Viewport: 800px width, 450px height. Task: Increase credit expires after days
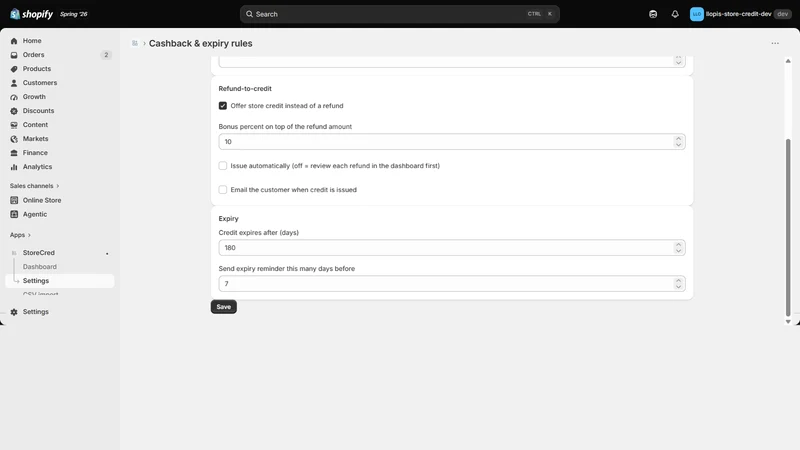point(678,244)
